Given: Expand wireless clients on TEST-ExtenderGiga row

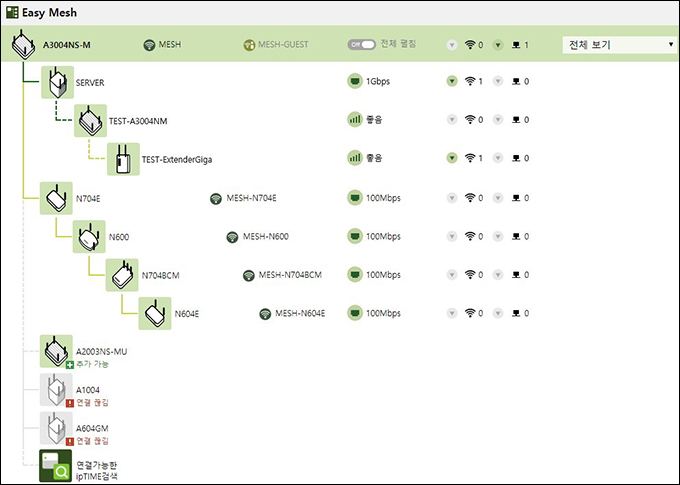Looking at the screenshot, I should 452,158.
